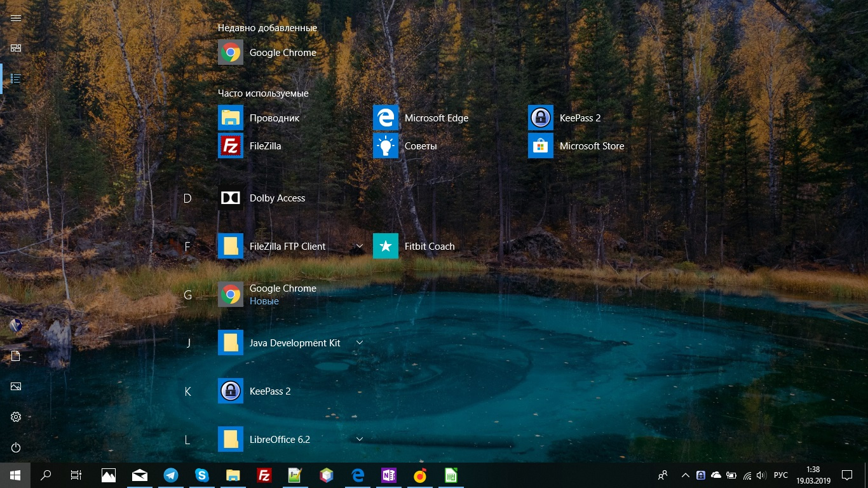
Task: Open taskbar search magnifier
Action: click(46, 475)
